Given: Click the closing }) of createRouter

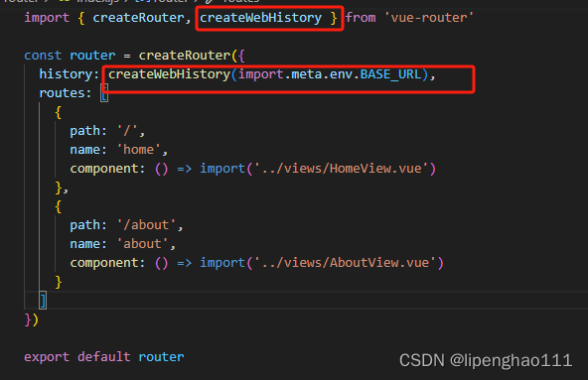Looking at the screenshot, I should tap(32, 319).
